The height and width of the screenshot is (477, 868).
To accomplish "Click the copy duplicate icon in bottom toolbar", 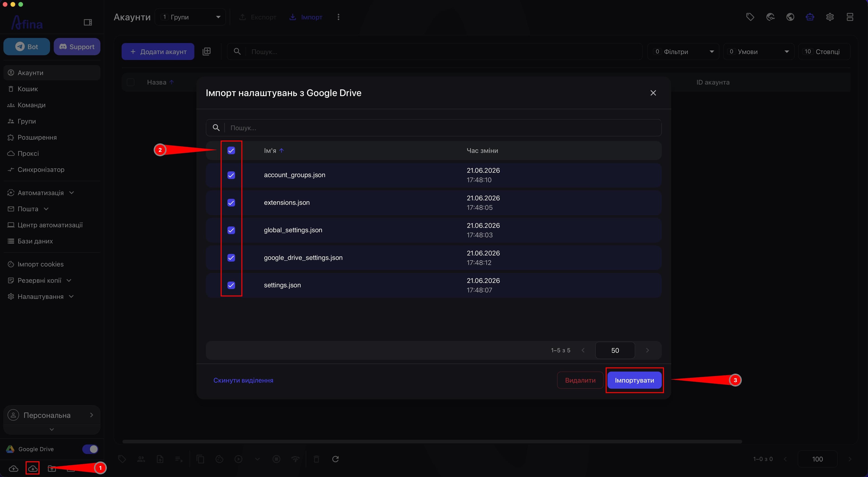I will pos(200,459).
